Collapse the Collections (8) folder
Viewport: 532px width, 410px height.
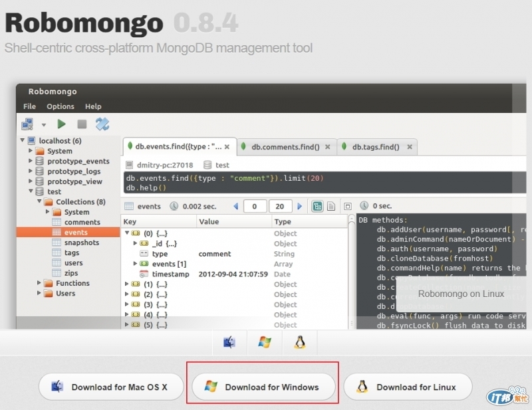(x=39, y=201)
